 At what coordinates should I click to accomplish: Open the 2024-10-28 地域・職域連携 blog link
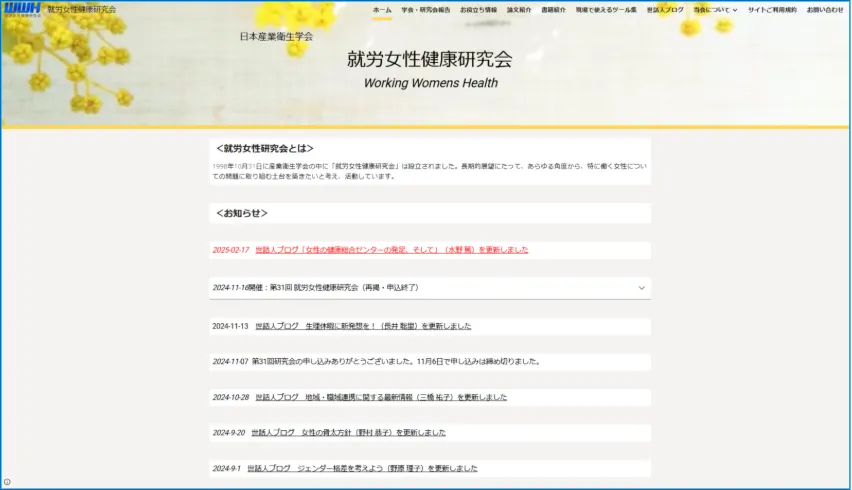point(381,397)
